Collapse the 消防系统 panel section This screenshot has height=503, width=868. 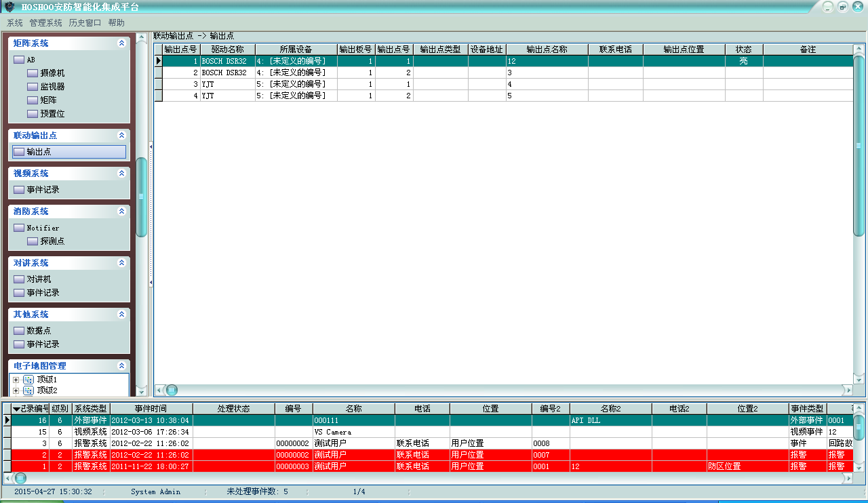click(121, 212)
